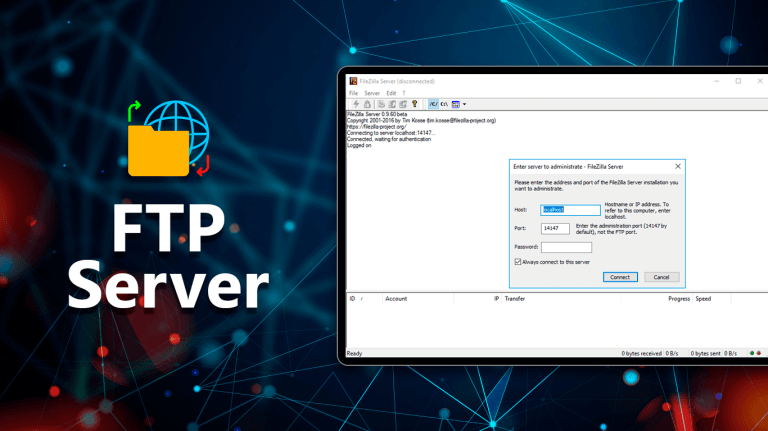Click '0 bytes sent' in status bar
Viewport: 768px width, 431px height.
coord(705,354)
